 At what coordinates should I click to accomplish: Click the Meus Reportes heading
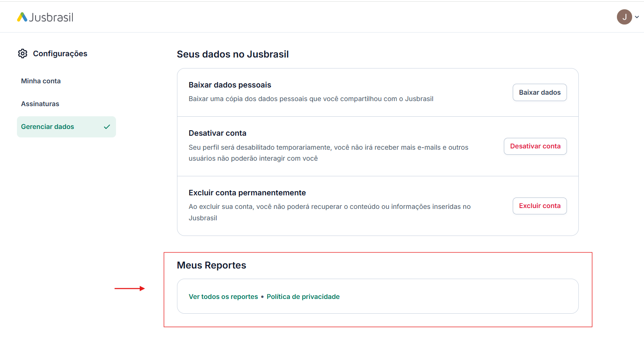click(212, 266)
